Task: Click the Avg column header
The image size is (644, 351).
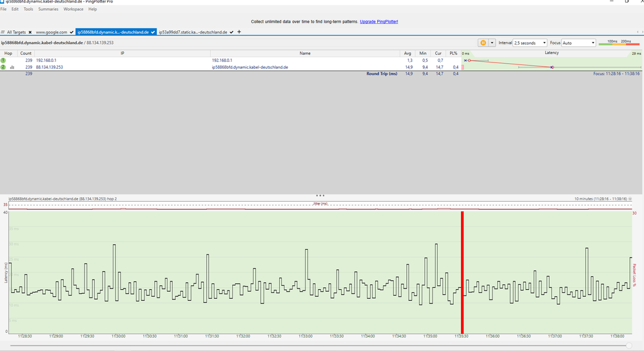Action: [x=407, y=53]
